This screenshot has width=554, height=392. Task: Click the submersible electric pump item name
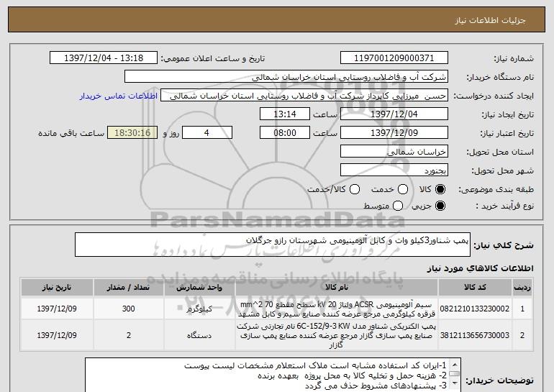point(337,335)
